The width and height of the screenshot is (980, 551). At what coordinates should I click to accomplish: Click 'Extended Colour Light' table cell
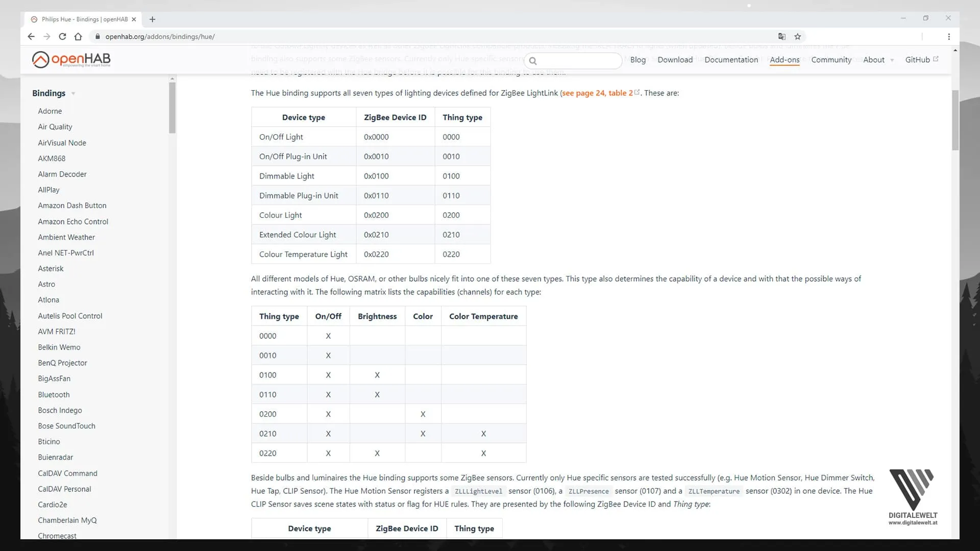[x=303, y=235]
